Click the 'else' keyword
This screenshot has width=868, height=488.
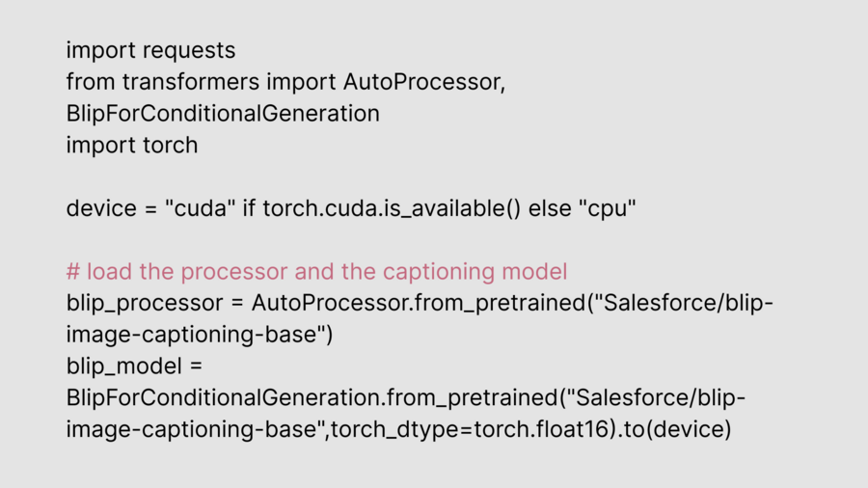(552, 208)
